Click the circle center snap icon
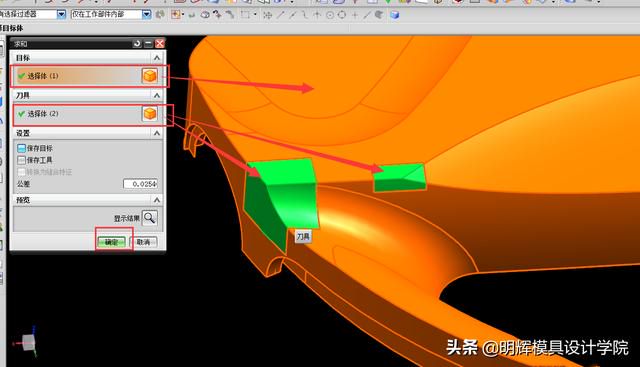 coord(330,15)
